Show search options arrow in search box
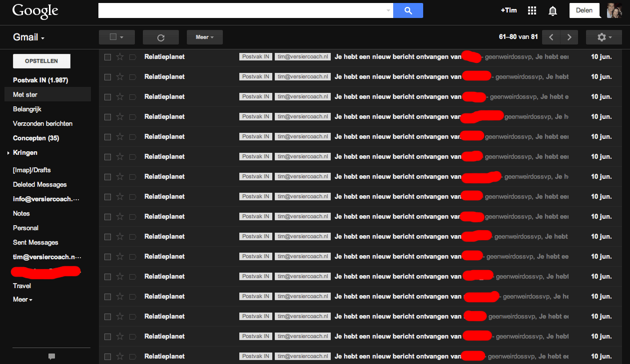 389,10
